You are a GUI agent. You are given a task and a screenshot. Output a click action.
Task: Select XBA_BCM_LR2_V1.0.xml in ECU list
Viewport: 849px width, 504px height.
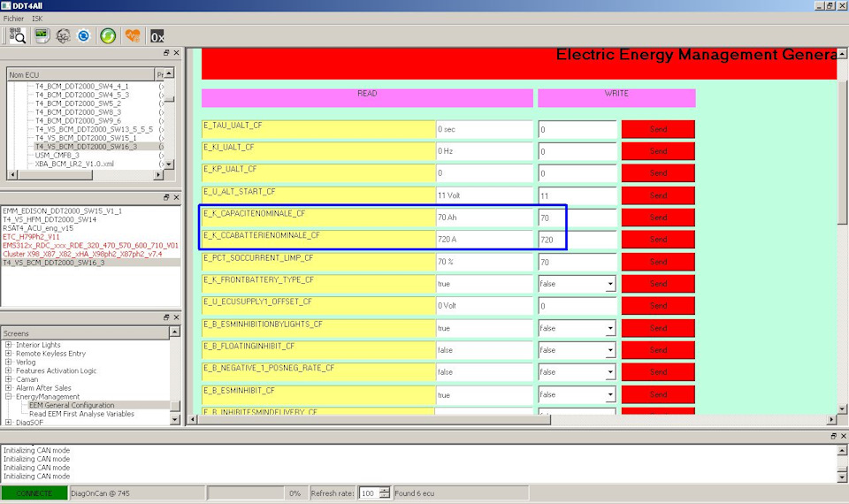pyautogui.click(x=74, y=164)
